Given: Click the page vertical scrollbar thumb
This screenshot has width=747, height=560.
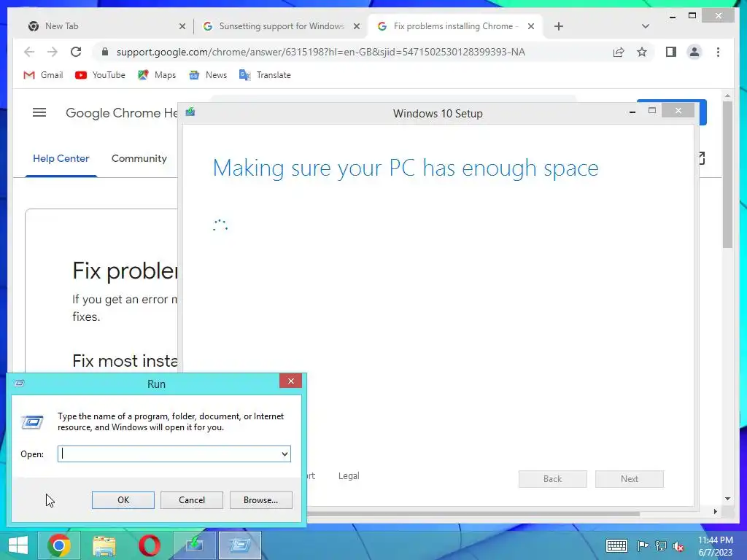Looking at the screenshot, I should pyautogui.click(x=727, y=174).
